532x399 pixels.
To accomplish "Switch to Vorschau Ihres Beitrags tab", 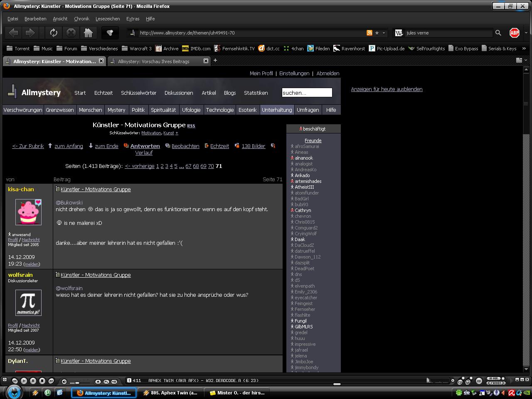I will click(x=159, y=61).
